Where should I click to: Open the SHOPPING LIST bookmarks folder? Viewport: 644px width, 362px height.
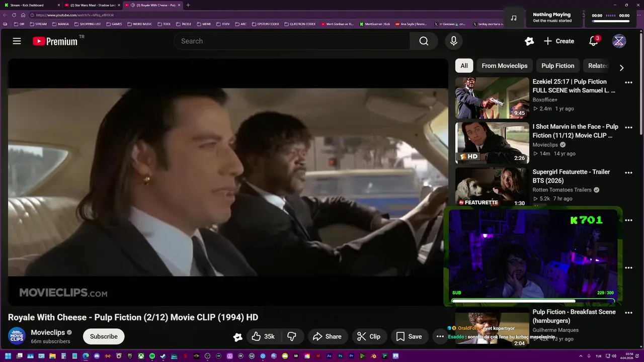pyautogui.click(x=88, y=24)
